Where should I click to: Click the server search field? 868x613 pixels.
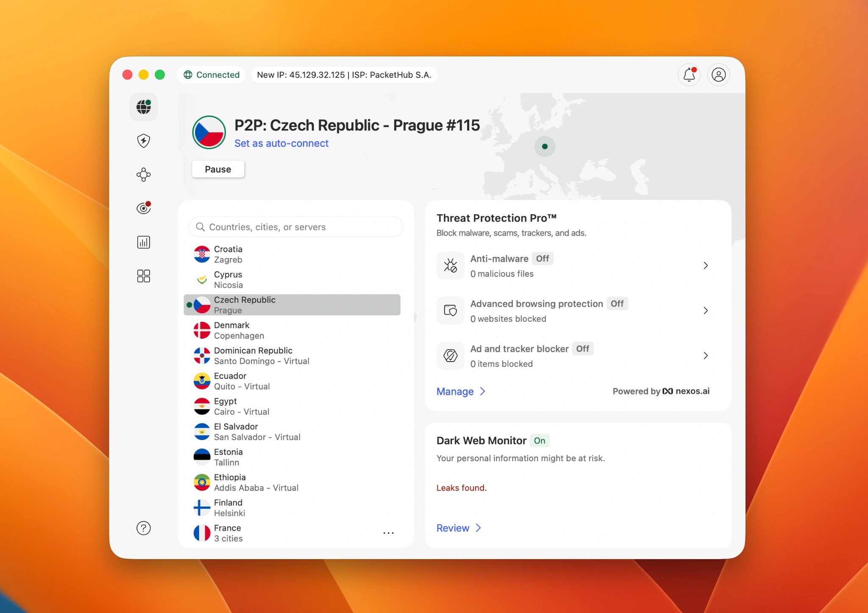[x=295, y=227]
